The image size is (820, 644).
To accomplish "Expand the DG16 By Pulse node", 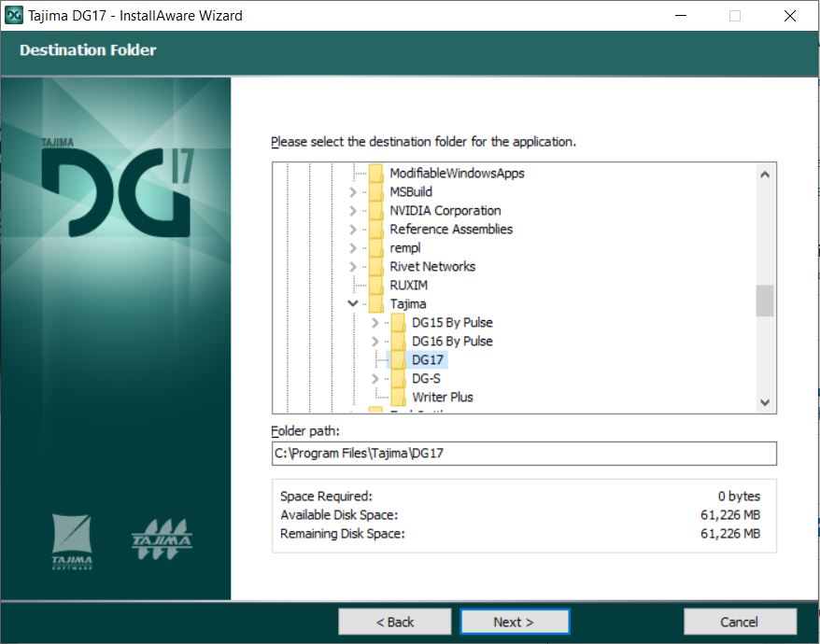I will point(375,342).
